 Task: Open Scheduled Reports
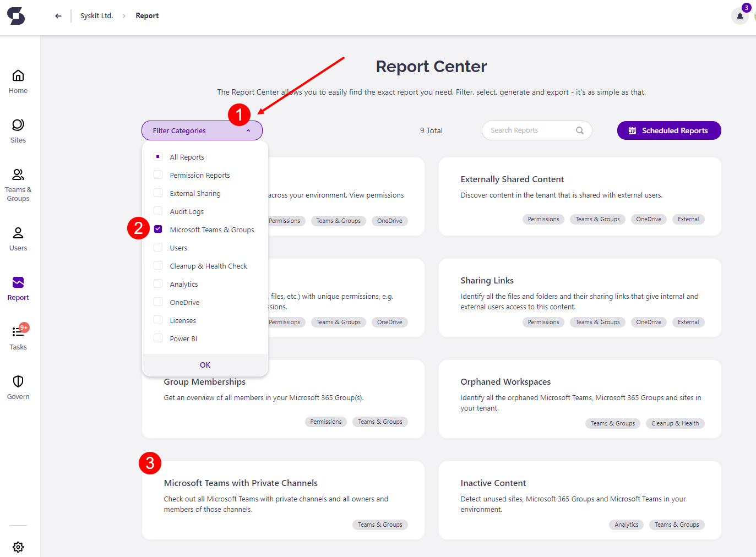(668, 130)
